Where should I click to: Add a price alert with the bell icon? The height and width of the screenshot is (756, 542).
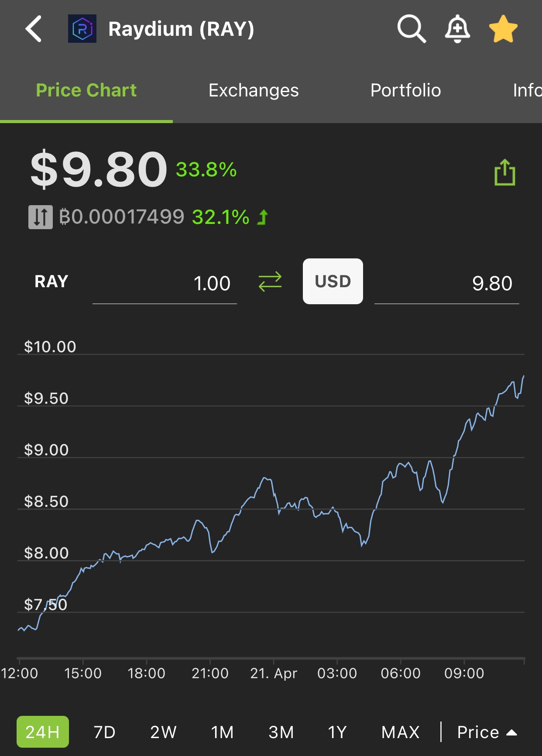click(457, 29)
